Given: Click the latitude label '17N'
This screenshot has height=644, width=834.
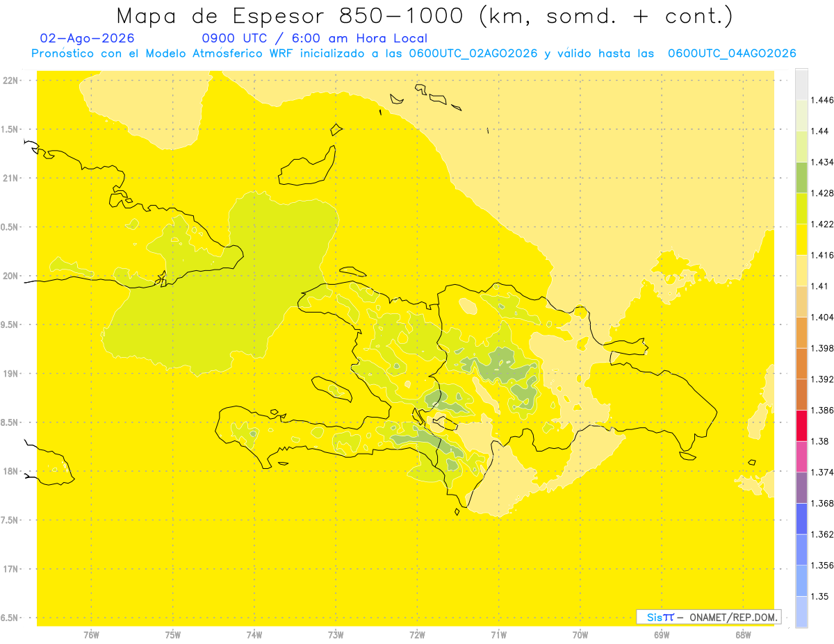Looking at the screenshot, I should pyautogui.click(x=10, y=569).
